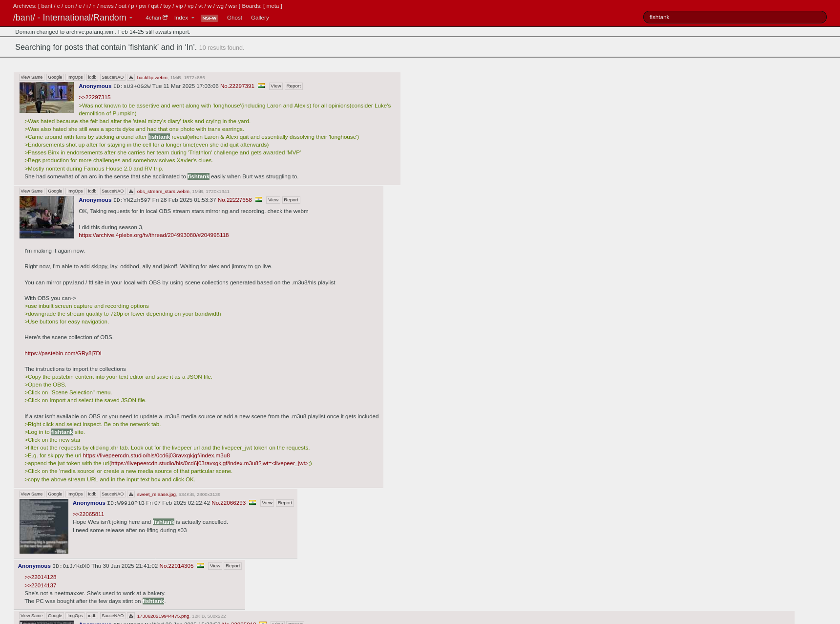Open archive.4plebs.org thread link

(x=154, y=235)
